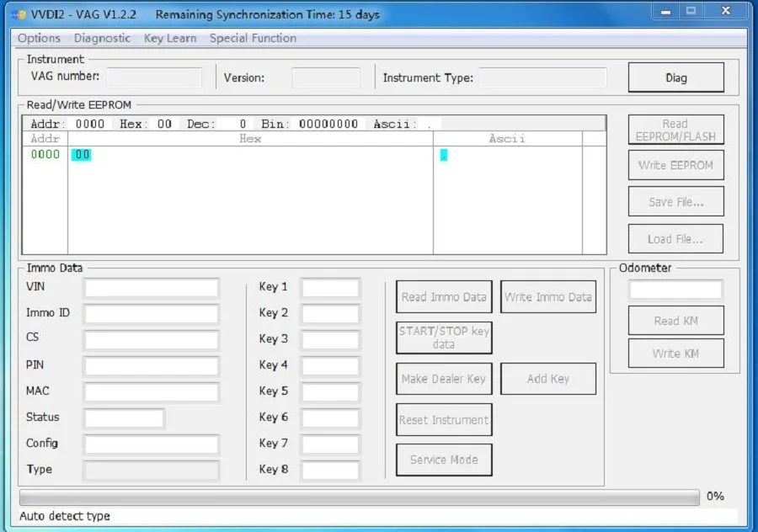Click the Odometer value field
The height and width of the screenshot is (532, 758).
[675, 290]
